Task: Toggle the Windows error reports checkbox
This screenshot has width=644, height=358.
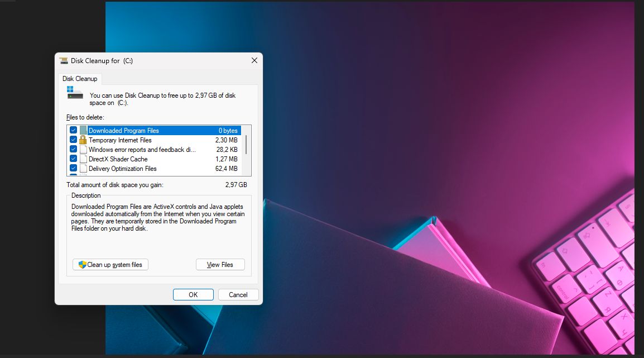Action: [73, 150]
